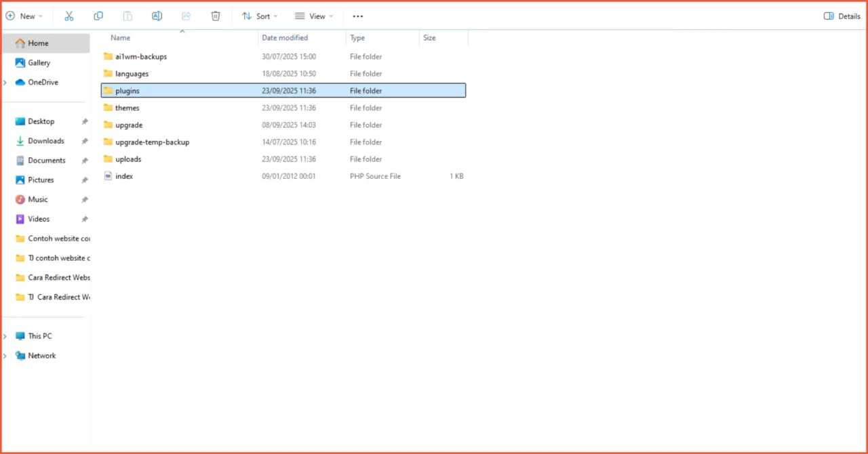Screen dimensions: 868x454
Task: Open the Sort options dropdown
Action: (x=259, y=16)
